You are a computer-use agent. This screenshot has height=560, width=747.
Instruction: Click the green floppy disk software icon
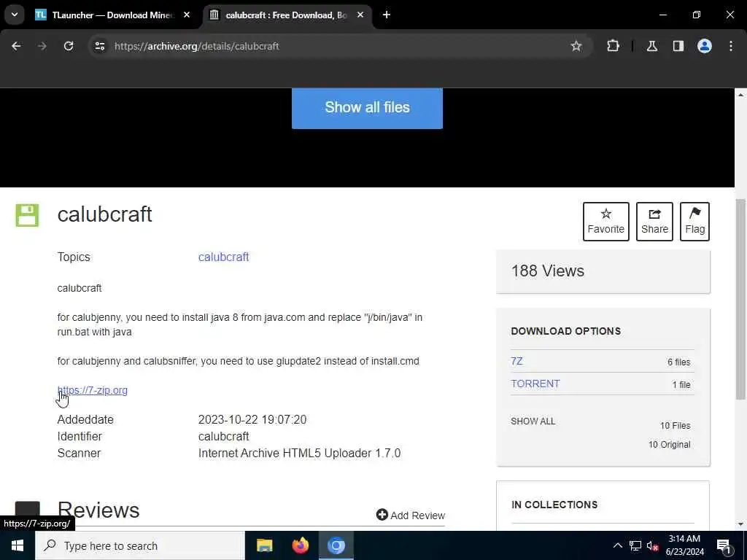coord(27,215)
